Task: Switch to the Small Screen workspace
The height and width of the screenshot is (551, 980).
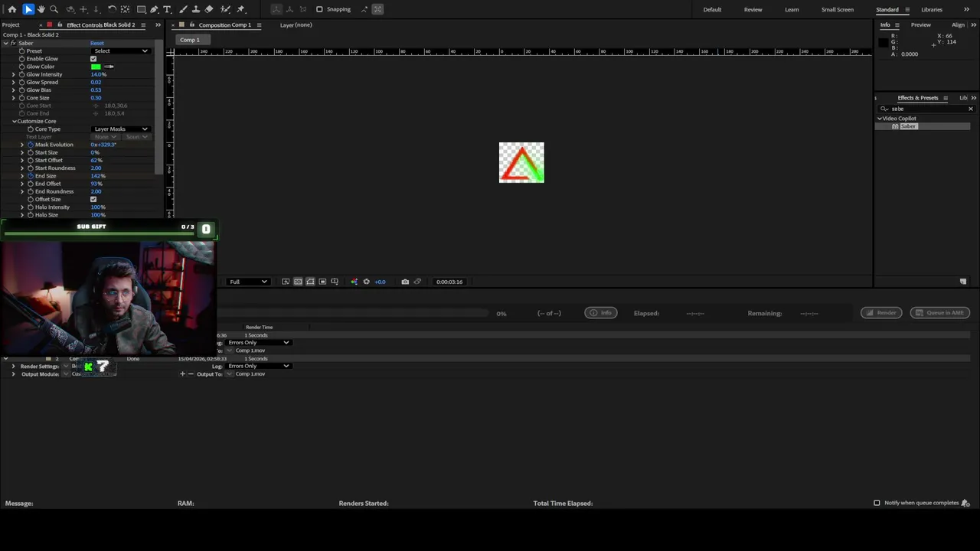Action: tap(838, 10)
